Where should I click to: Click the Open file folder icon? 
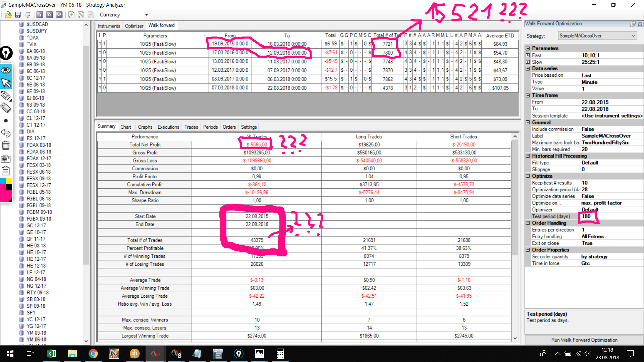[x=8, y=15]
